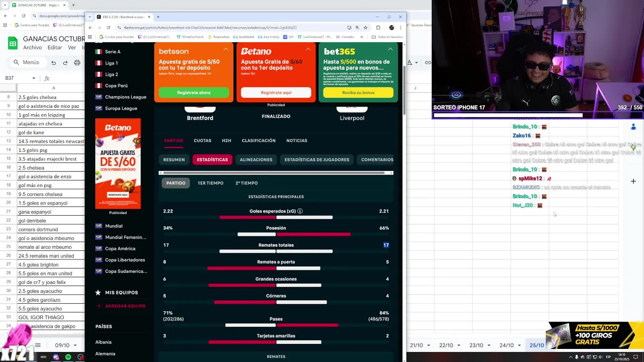Screen dimensions: 644x362
Task: Switch to H2H tab
Action: 226,141
